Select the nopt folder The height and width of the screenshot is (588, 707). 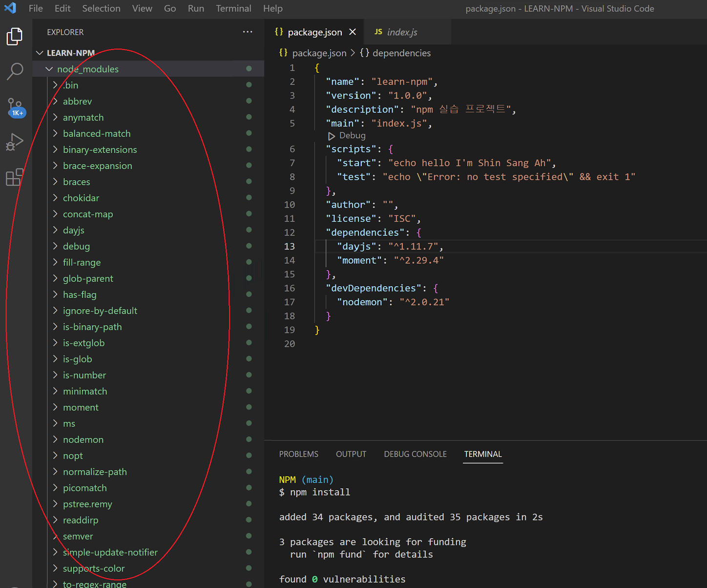click(x=148, y=456)
